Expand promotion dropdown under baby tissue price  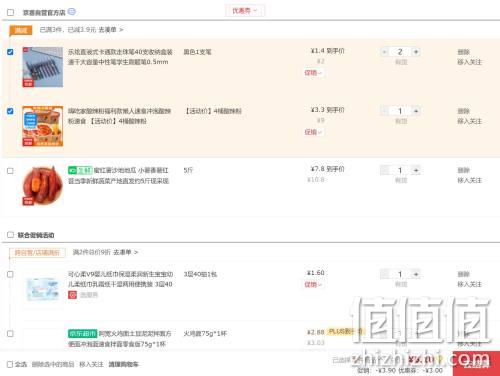tap(313, 284)
